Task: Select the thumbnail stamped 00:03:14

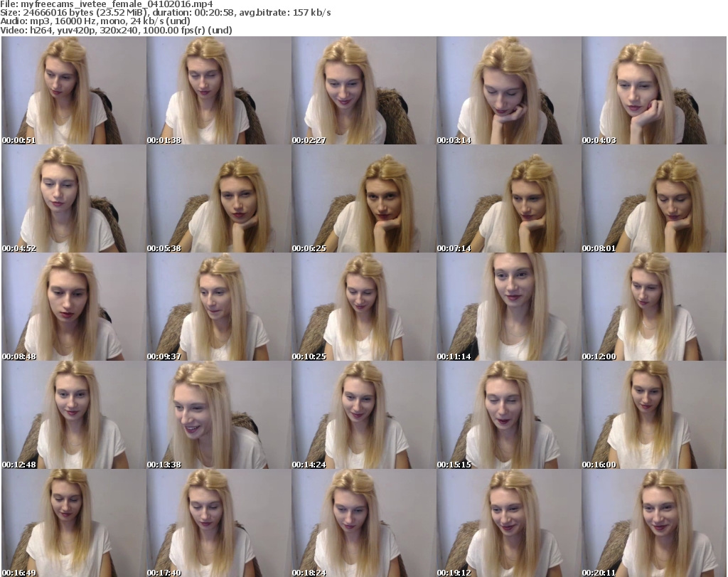Action: (509, 90)
